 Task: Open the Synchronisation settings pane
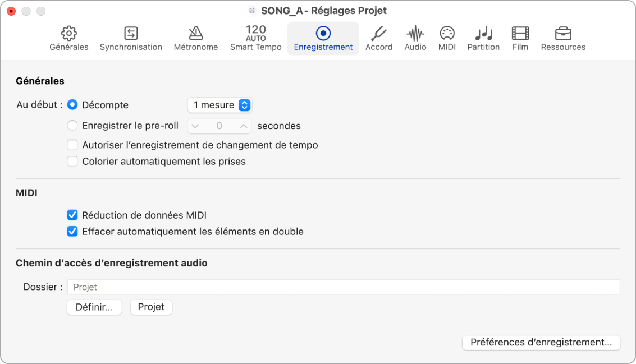(x=131, y=39)
